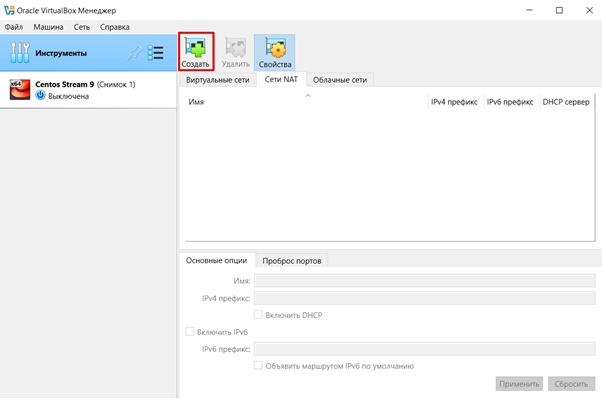
Task: Open the Справка menu
Action: [x=114, y=27]
